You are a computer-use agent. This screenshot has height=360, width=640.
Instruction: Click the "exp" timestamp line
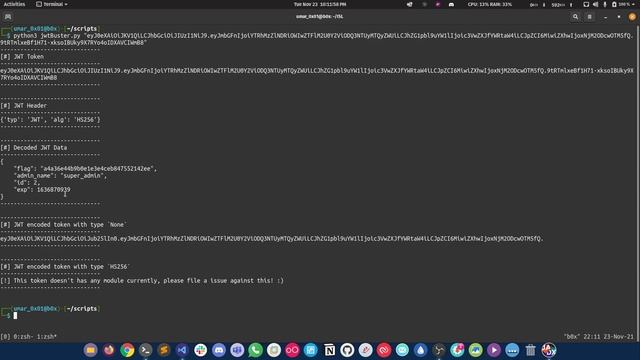point(42,189)
